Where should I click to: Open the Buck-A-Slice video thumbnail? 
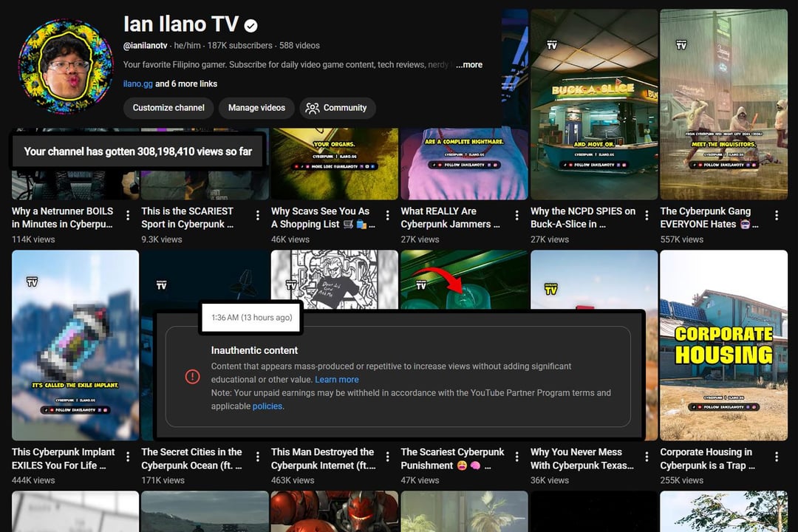(x=593, y=104)
